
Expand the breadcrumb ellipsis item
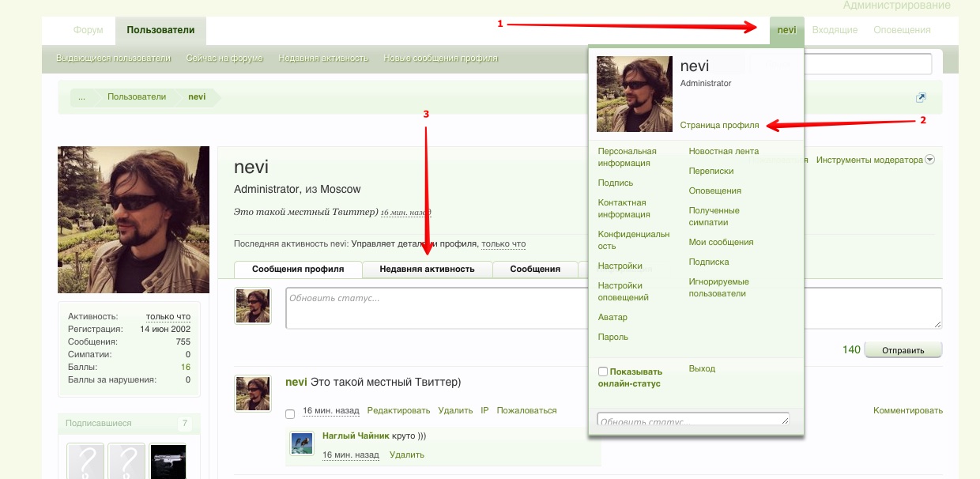(81, 97)
